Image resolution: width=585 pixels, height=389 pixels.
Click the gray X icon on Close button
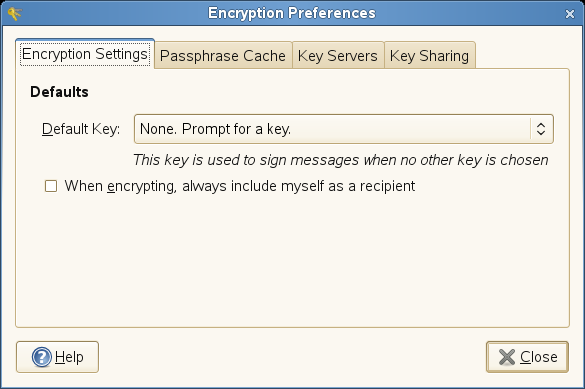point(507,357)
